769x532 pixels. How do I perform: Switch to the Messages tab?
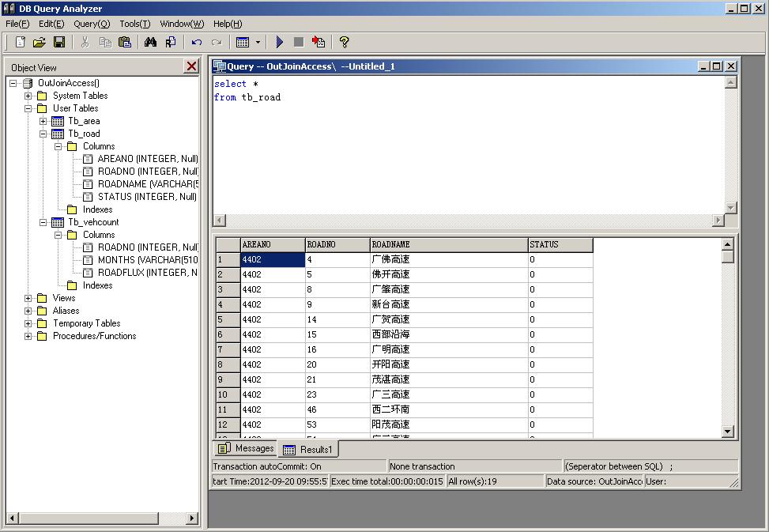pyautogui.click(x=246, y=448)
